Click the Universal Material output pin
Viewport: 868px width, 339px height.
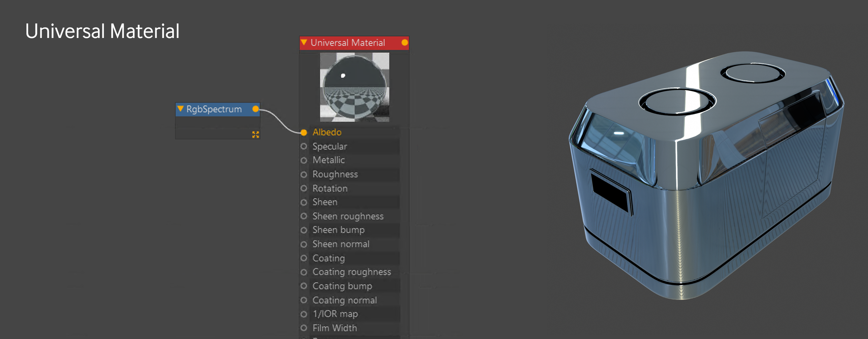pos(405,42)
